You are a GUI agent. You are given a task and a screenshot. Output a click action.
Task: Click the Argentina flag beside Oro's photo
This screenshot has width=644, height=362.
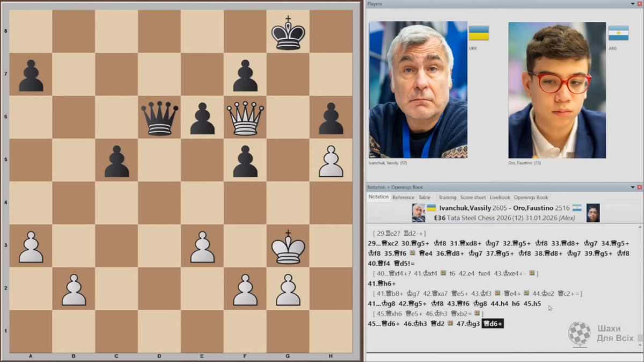[x=618, y=33]
